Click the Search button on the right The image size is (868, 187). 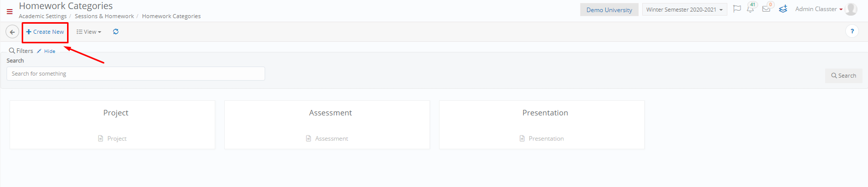pos(844,76)
